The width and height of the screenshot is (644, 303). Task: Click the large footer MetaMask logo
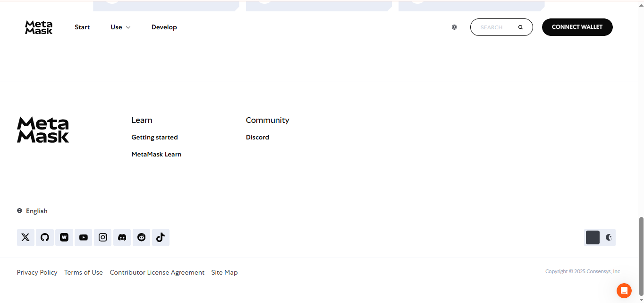point(43,130)
